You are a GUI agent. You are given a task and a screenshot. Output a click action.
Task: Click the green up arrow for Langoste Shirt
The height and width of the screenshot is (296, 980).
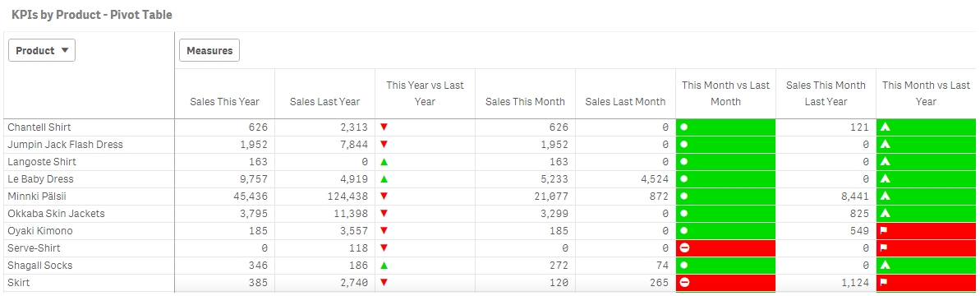pyautogui.click(x=384, y=161)
